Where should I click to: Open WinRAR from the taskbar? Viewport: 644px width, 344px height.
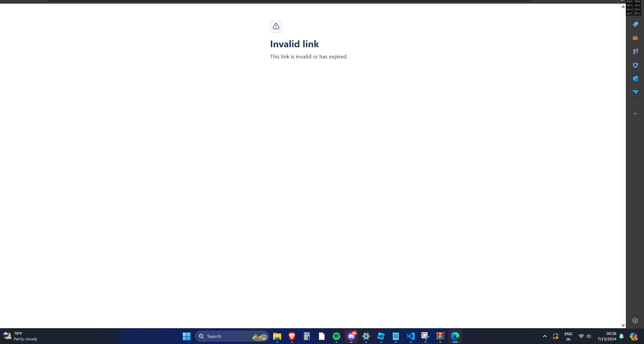pyautogui.click(x=440, y=336)
